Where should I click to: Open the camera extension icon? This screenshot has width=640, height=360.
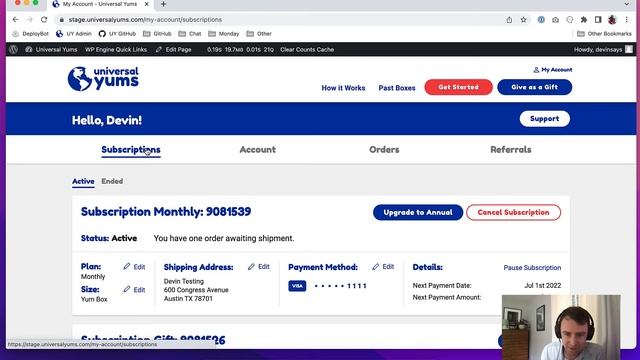pyautogui.click(x=555, y=20)
